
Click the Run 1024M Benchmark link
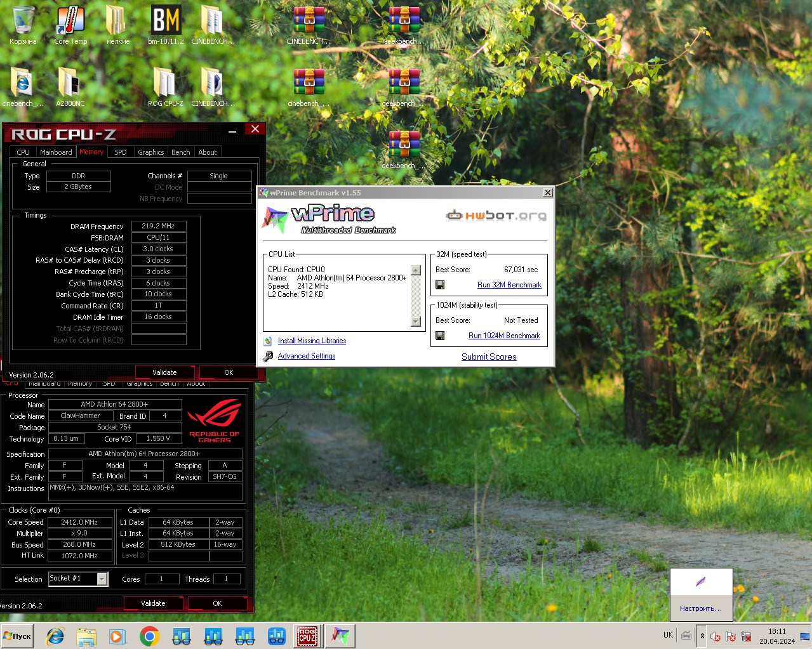point(504,336)
